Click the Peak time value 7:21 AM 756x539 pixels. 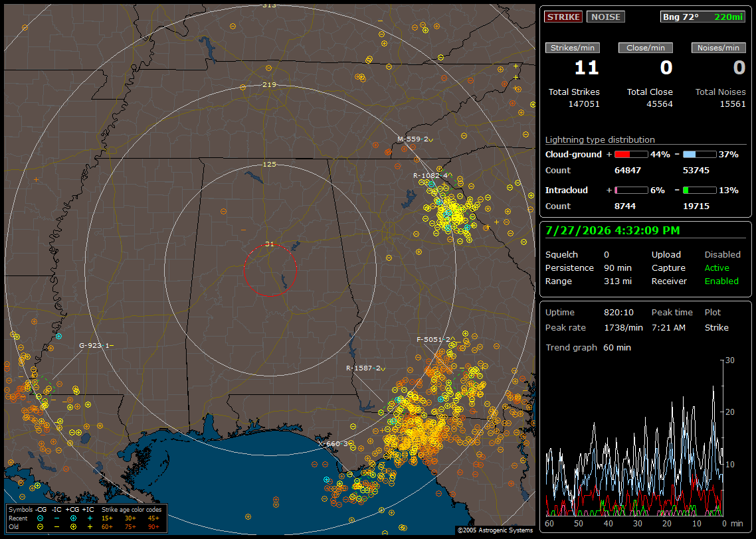point(668,327)
